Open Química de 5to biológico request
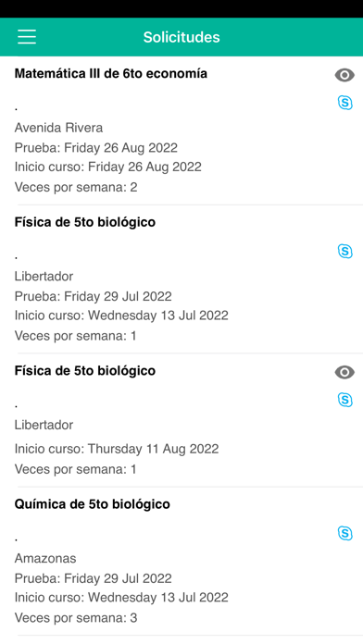This screenshot has width=363, height=644. point(93,504)
